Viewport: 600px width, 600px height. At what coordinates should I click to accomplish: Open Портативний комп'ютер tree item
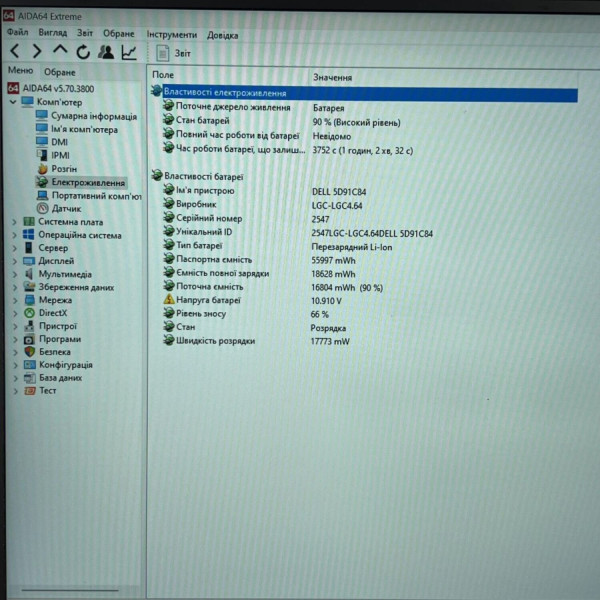[x=89, y=196]
